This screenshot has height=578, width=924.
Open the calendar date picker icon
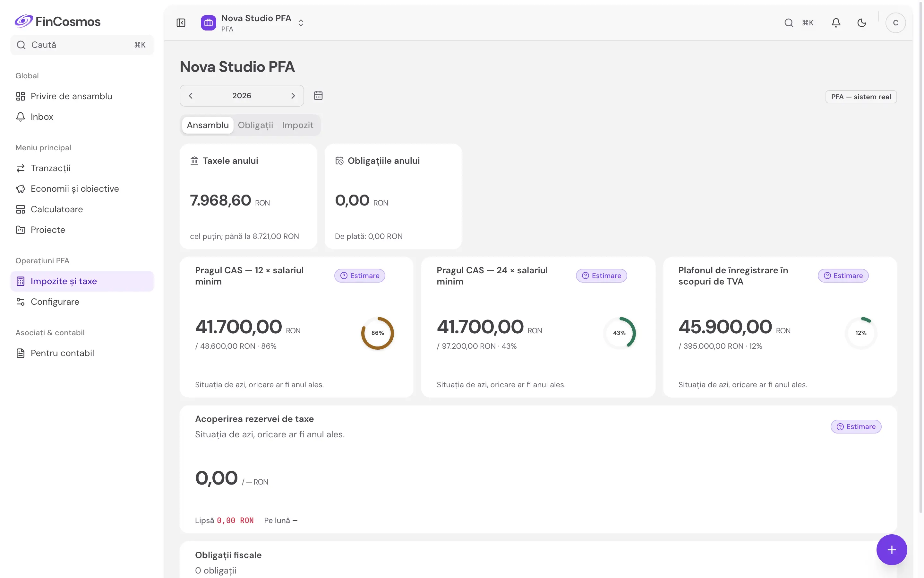318,96
